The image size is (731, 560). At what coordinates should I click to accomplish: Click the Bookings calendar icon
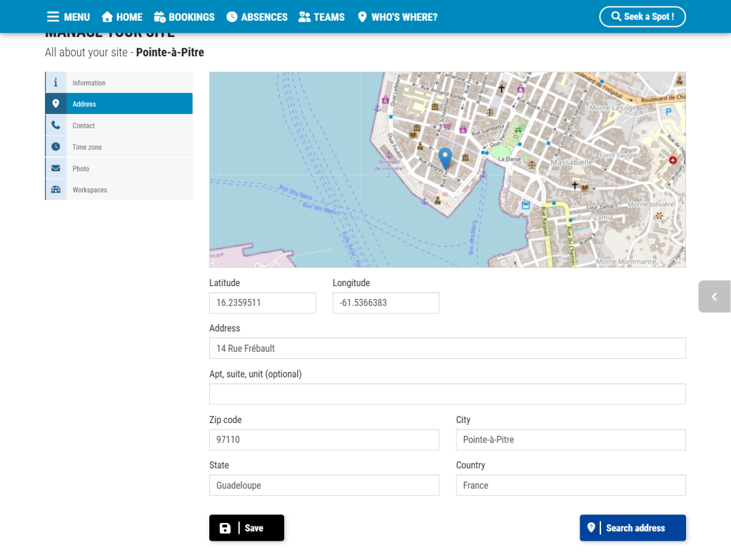[160, 17]
